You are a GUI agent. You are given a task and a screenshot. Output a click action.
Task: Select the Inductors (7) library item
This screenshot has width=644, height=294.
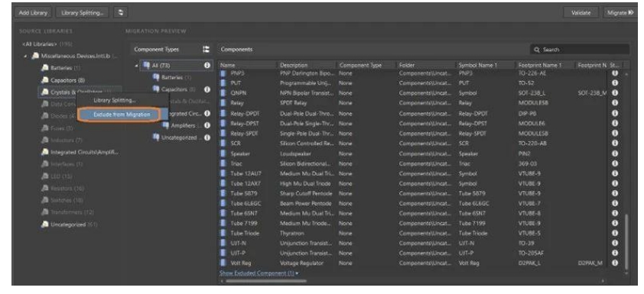tap(62, 141)
